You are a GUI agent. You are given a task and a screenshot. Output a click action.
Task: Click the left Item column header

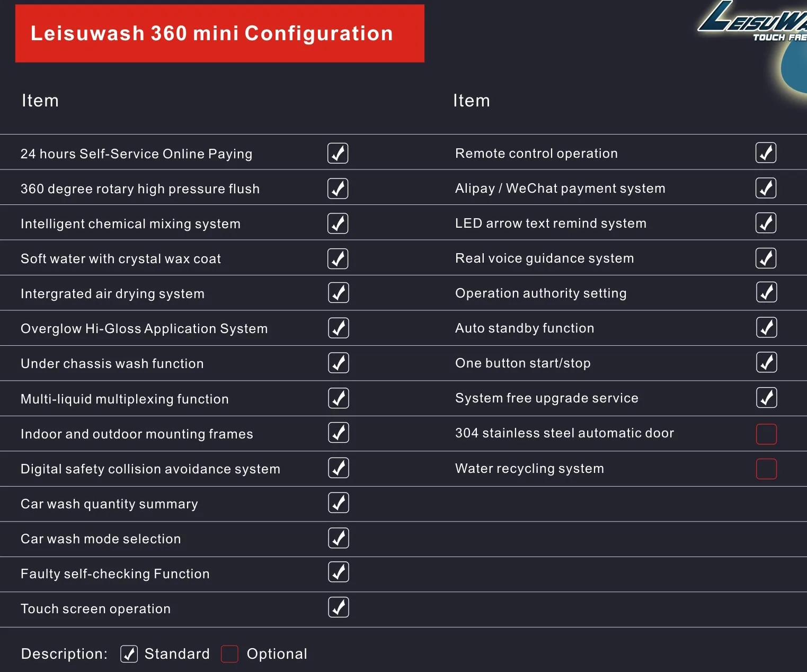point(40,101)
